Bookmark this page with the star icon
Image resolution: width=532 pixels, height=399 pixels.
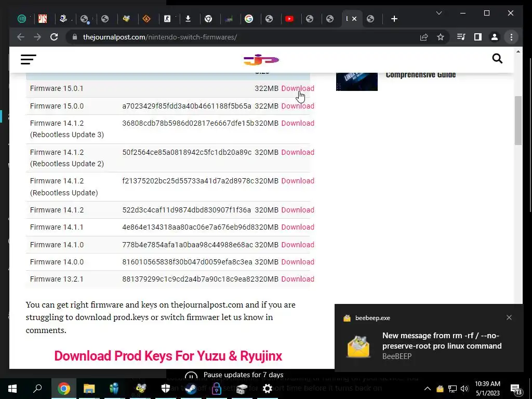(x=441, y=37)
